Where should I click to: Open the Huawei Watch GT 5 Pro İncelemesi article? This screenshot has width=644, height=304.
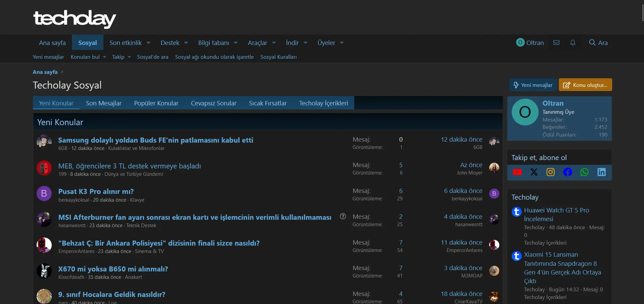557,214
